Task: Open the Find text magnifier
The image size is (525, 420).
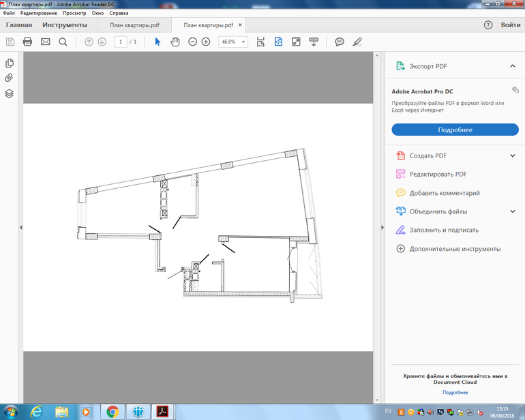Action: point(63,42)
